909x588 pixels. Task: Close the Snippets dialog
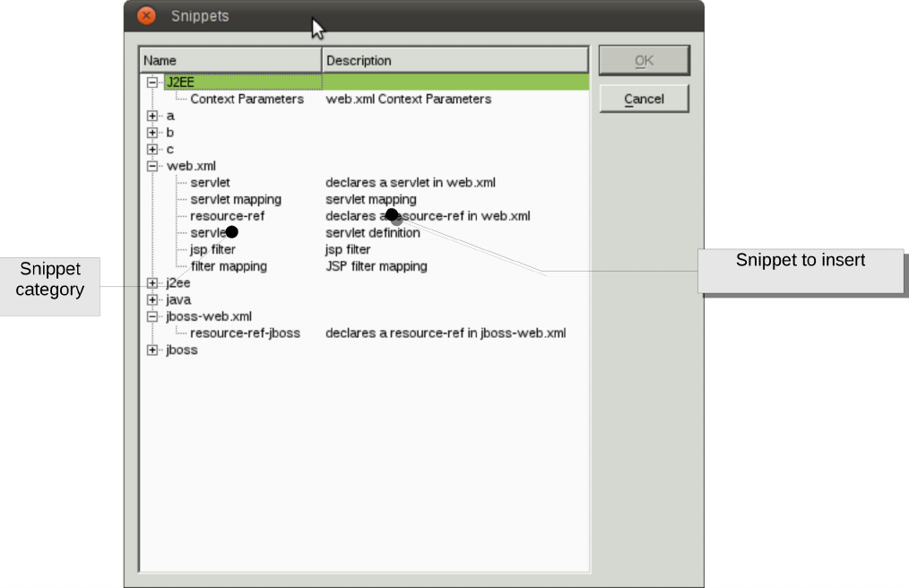pyautogui.click(x=147, y=15)
